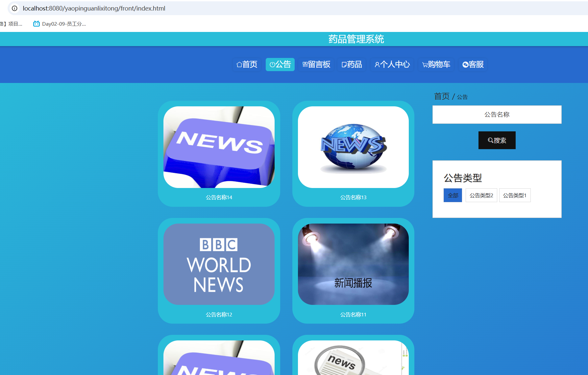The width and height of the screenshot is (588, 375).
Task: Go to 首页 in the navigation menu
Action: tap(247, 64)
